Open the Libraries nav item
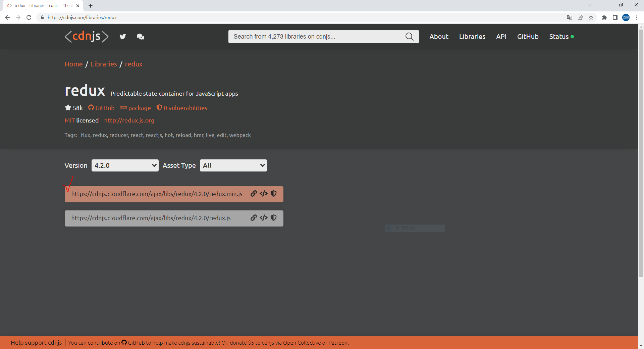Image resolution: width=644 pixels, height=349 pixels. point(472,37)
